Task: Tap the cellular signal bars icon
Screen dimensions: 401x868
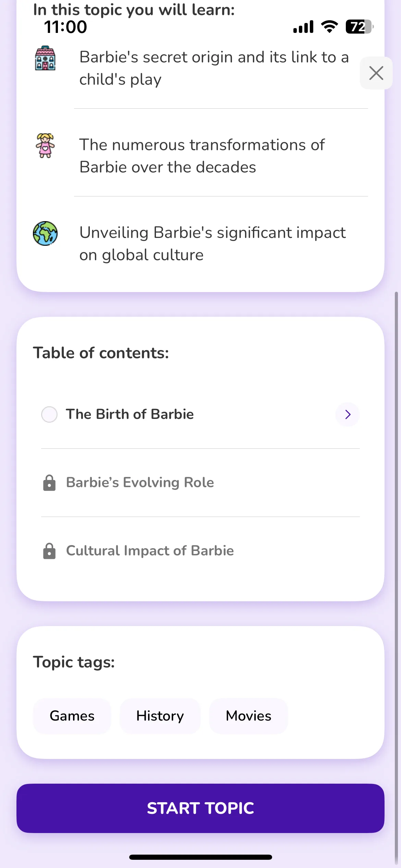Action: pos(303,27)
